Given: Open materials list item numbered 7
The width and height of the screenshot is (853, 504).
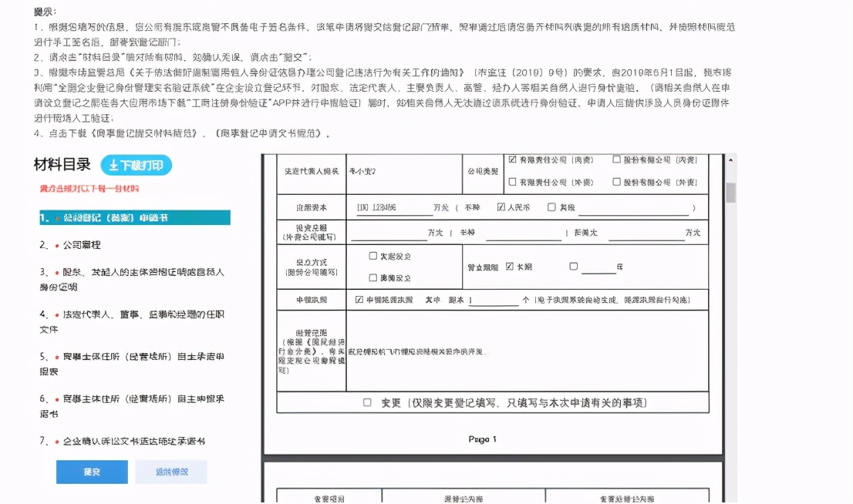Looking at the screenshot, I should click(123, 442).
